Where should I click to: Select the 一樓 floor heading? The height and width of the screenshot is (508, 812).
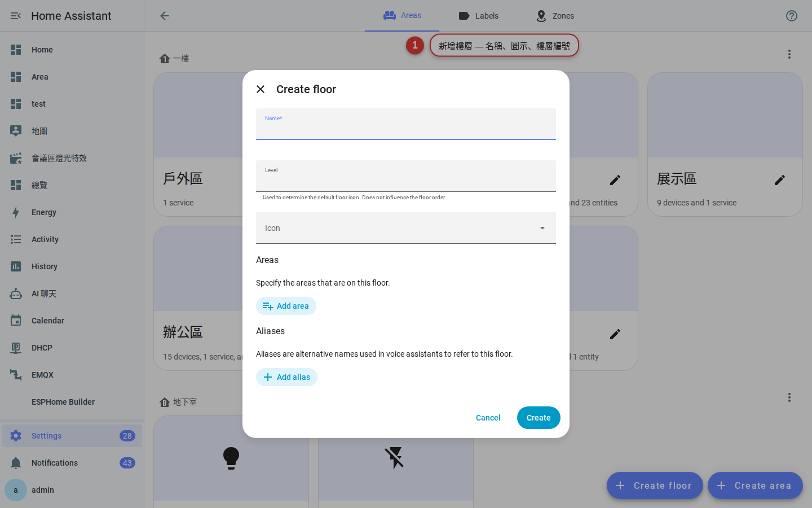174,58
